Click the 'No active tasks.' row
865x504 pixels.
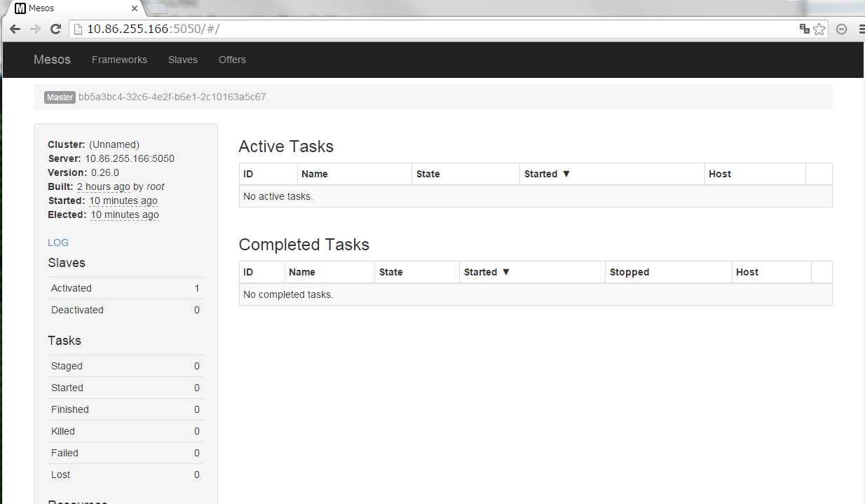536,196
